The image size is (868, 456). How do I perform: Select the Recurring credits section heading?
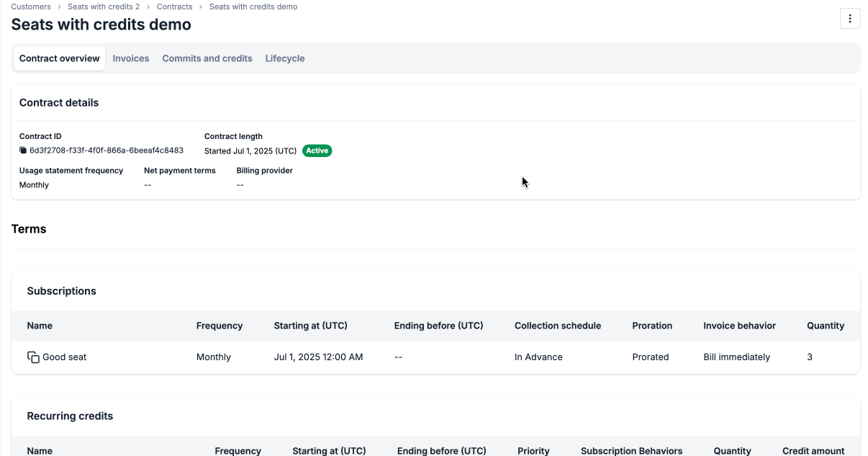tap(70, 416)
